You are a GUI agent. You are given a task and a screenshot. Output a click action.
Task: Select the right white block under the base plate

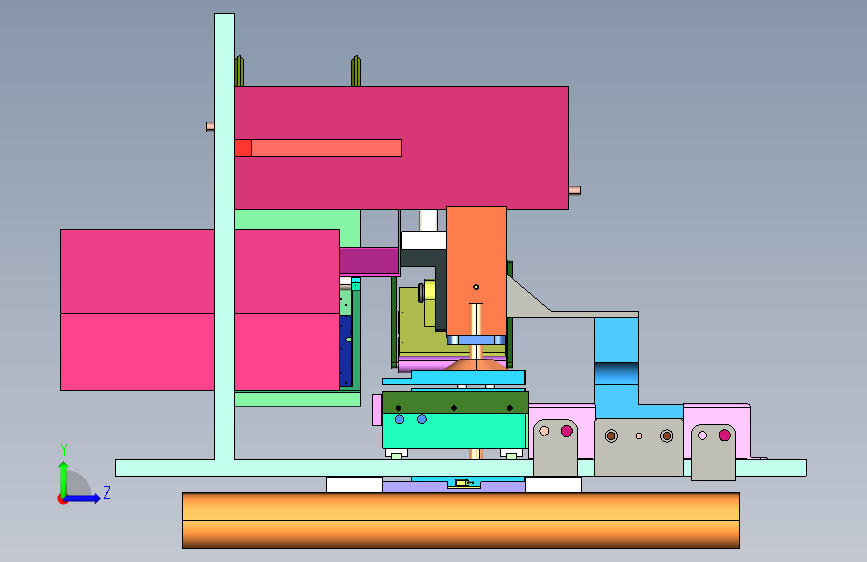(x=553, y=485)
